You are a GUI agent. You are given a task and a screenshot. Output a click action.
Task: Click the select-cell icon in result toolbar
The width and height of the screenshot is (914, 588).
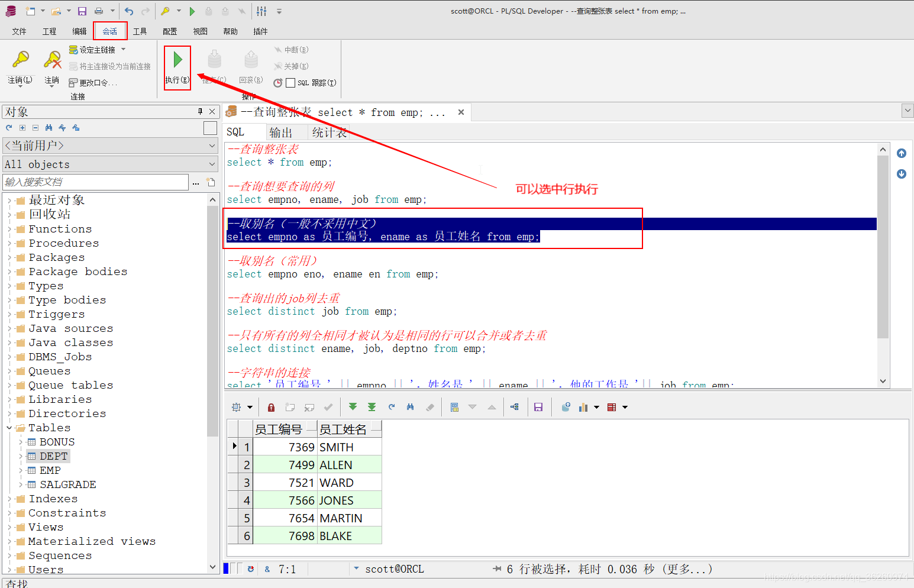click(x=237, y=407)
